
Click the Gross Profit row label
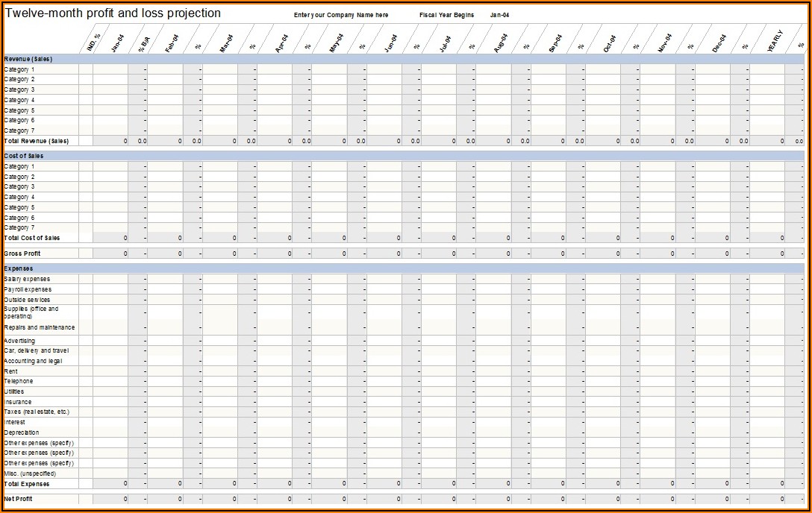(x=22, y=254)
